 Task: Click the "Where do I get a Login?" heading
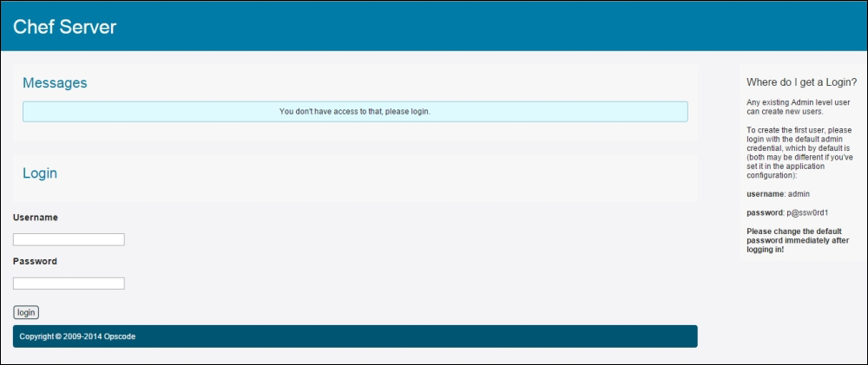(x=801, y=82)
